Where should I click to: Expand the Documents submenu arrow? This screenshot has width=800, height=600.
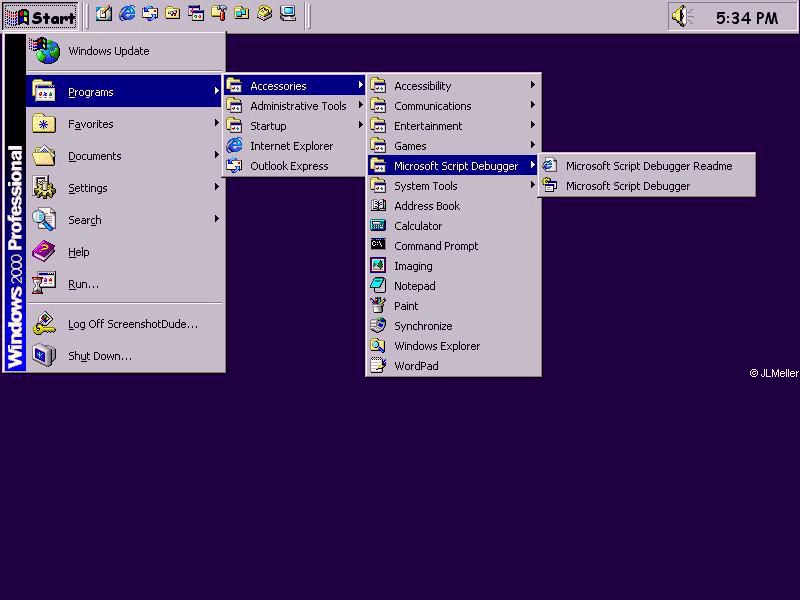[216, 155]
